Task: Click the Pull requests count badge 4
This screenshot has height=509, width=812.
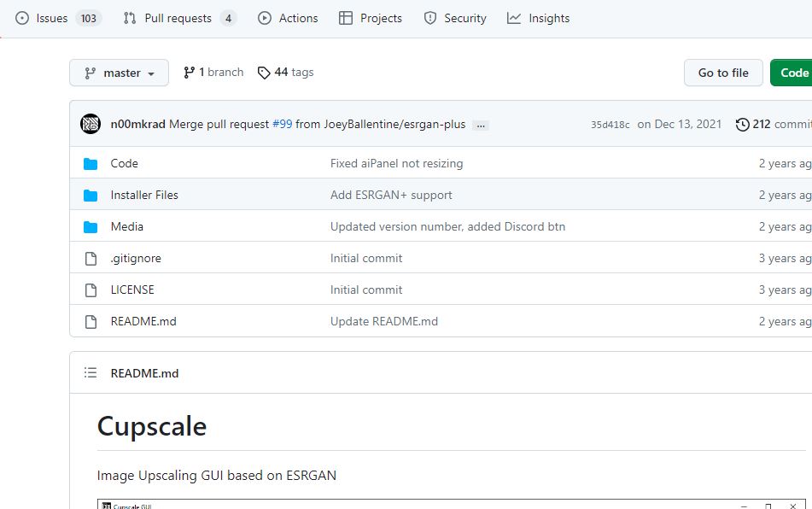Action: [x=228, y=19]
